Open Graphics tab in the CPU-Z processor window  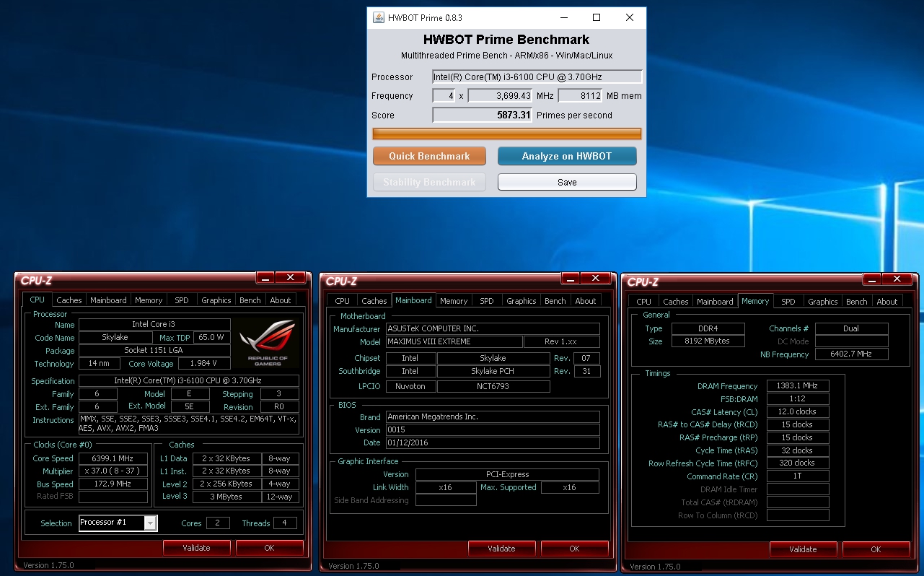pyautogui.click(x=216, y=300)
